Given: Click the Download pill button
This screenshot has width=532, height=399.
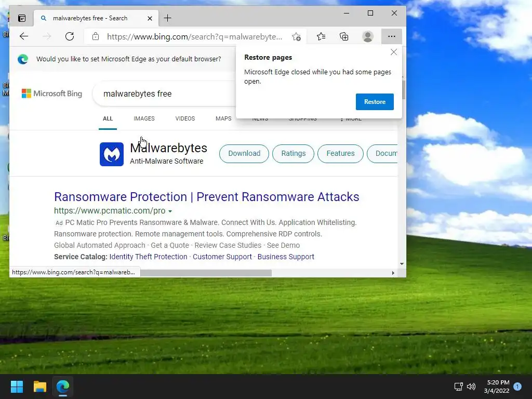Looking at the screenshot, I should 244,153.
